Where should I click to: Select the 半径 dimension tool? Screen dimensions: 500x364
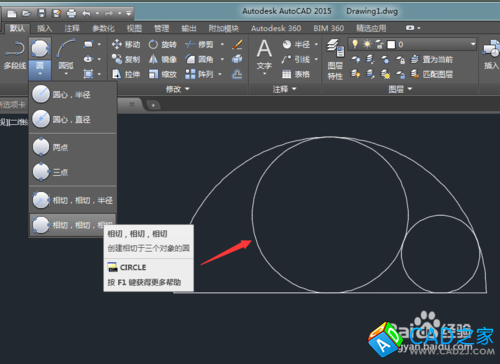point(296,44)
